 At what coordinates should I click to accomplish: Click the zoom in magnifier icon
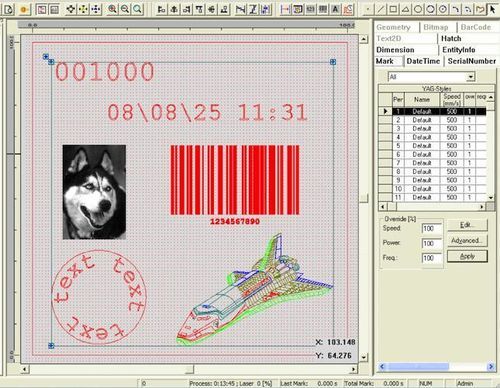point(113,9)
